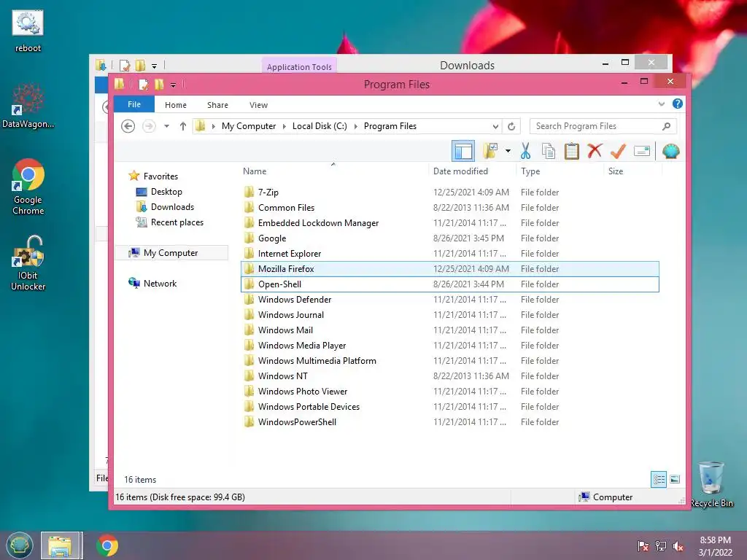Click the muted volume tray icon

[x=678, y=546]
